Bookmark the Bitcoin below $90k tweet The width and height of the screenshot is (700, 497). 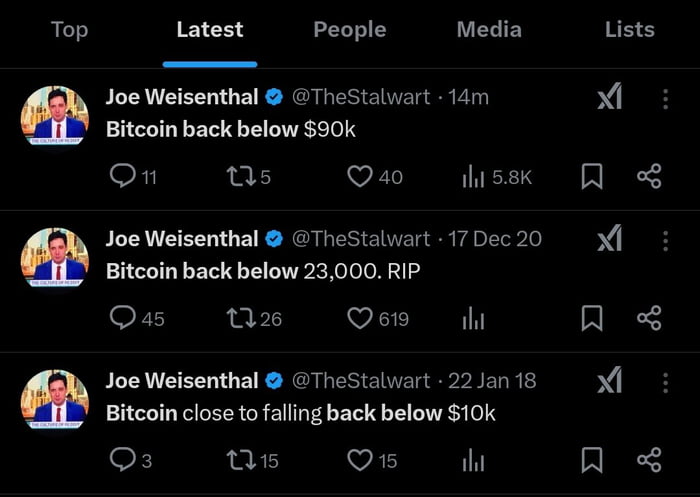pyautogui.click(x=592, y=177)
